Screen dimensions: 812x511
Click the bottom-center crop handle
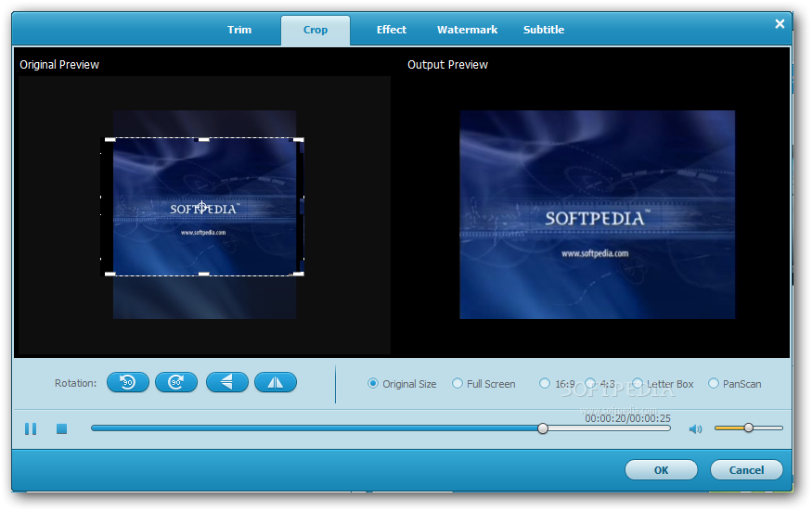coord(204,274)
